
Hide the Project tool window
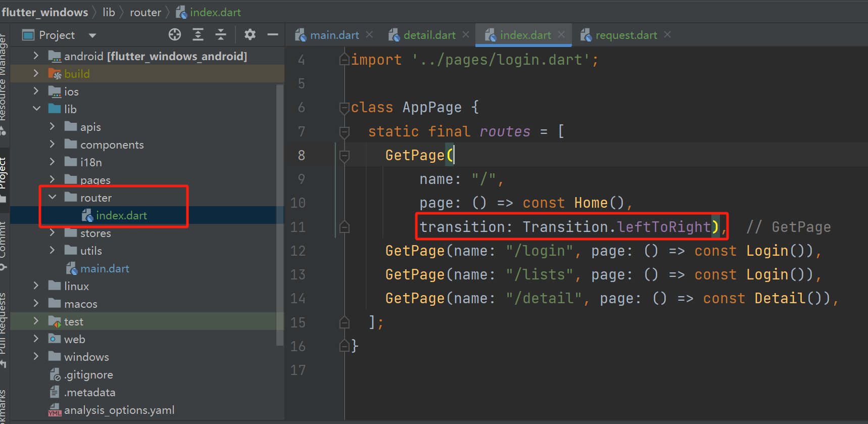(273, 34)
